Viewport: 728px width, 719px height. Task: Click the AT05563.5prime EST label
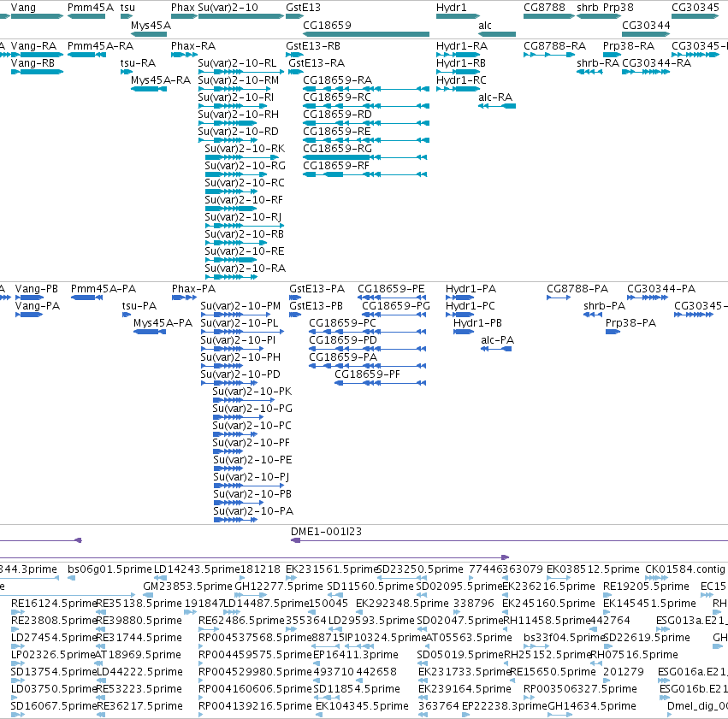(470, 638)
